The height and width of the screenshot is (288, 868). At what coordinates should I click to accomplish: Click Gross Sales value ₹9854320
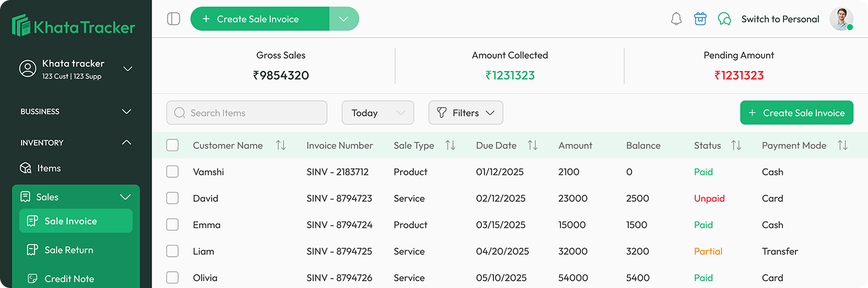pyautogui.click(x=281, y=75)
